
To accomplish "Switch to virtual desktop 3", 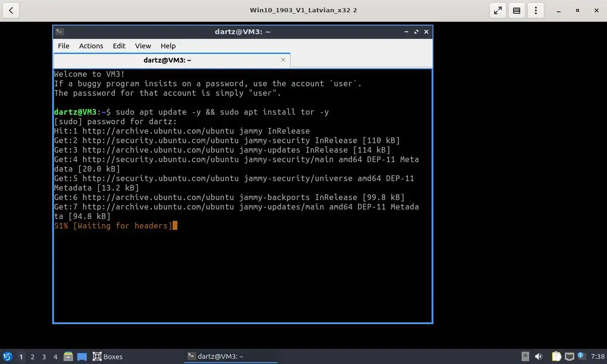I will [x=44, y=357].
